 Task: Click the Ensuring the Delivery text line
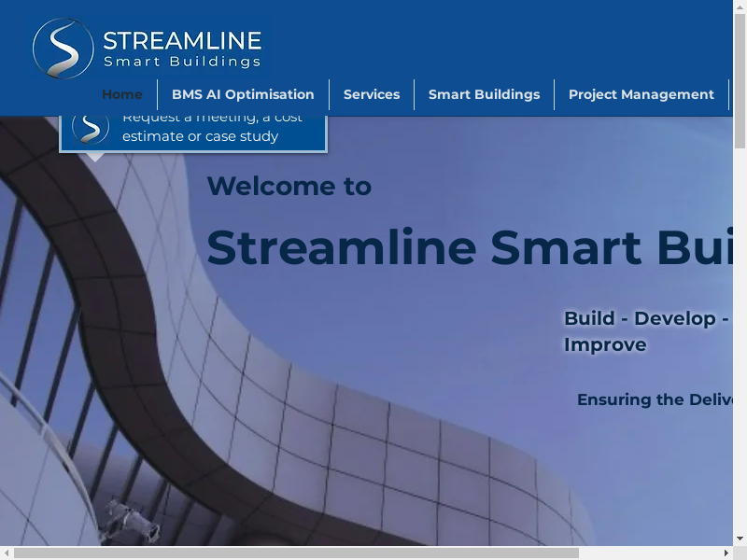coord(654,399)
